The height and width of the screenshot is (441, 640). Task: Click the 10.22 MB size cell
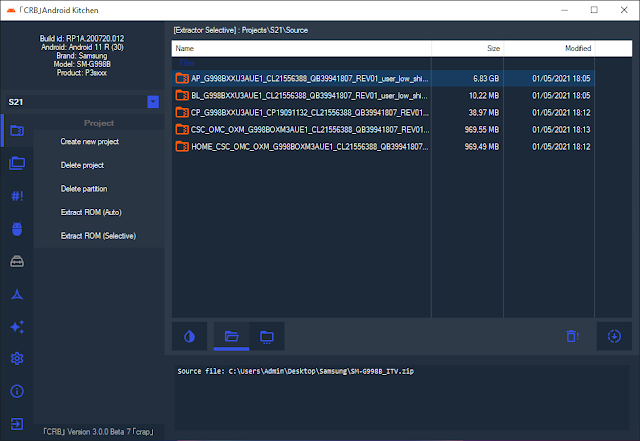[x=484, y=96]
